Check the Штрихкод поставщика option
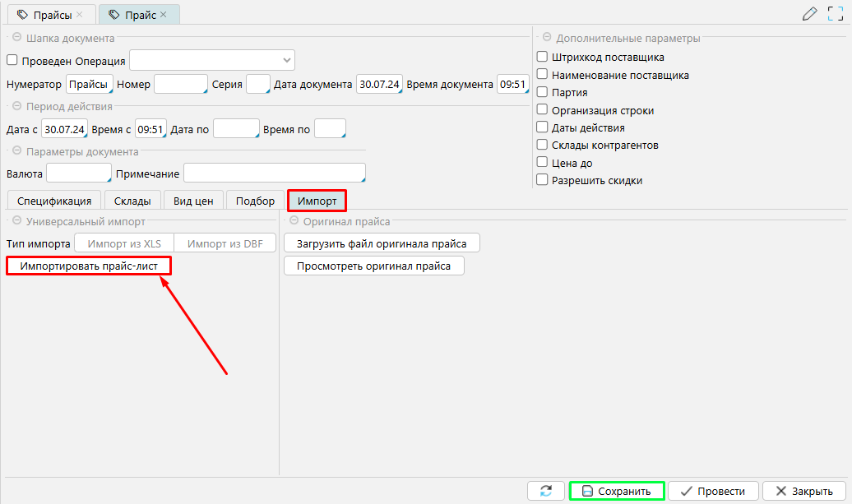The image size is (852, 504). click(542, 58)
